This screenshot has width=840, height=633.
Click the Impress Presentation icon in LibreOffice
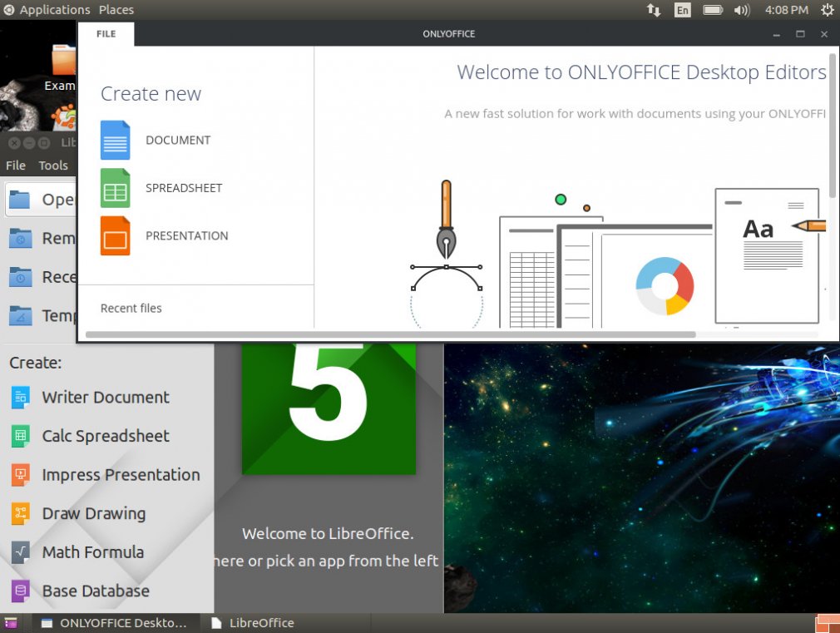[20, 474]
